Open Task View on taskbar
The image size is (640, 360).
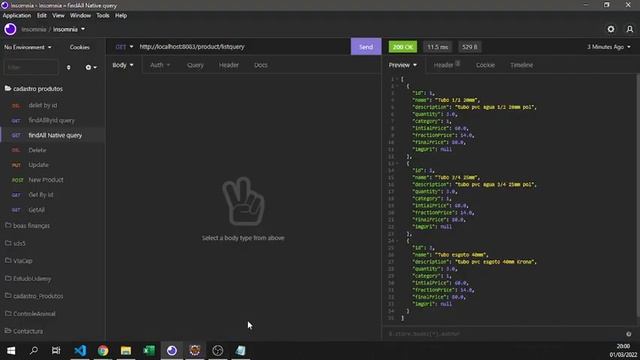pos(56,350)
